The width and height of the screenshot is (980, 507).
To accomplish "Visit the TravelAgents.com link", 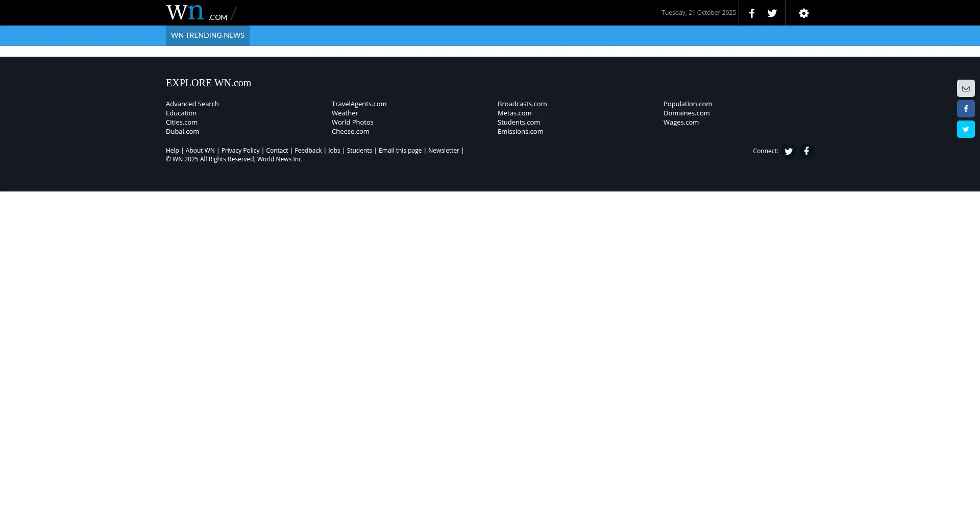I will point(359,104).
